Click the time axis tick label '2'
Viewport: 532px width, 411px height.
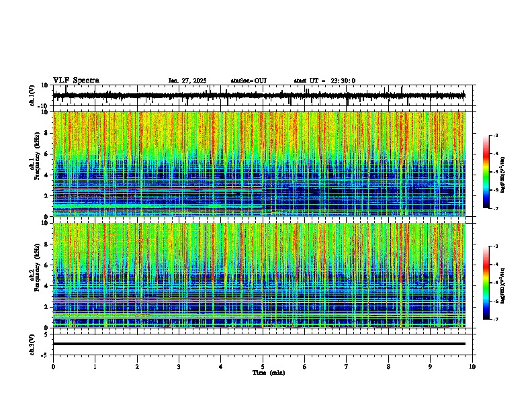click(x=137, y=367)
